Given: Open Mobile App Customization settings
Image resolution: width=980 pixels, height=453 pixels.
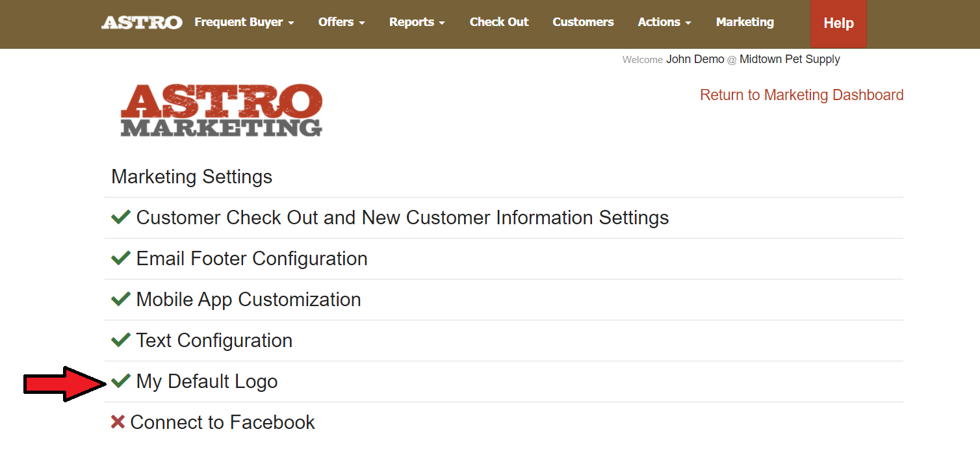Looking at the screenshot, I should point(248,299).
